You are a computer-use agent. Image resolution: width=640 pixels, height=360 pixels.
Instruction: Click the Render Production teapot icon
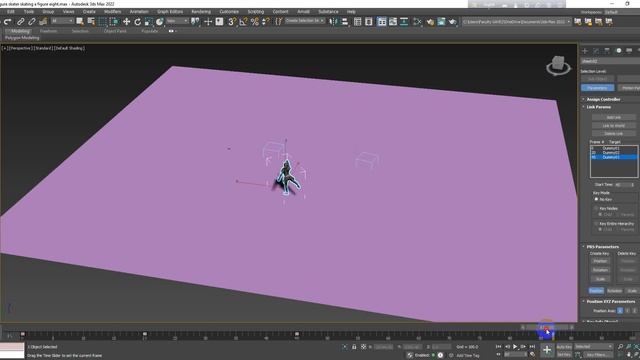(452, 22)
